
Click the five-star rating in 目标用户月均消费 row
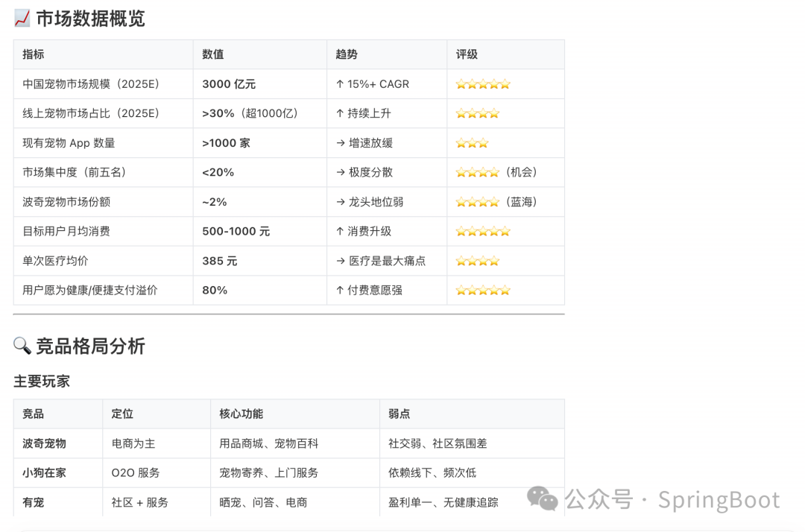tap(483, 232)
